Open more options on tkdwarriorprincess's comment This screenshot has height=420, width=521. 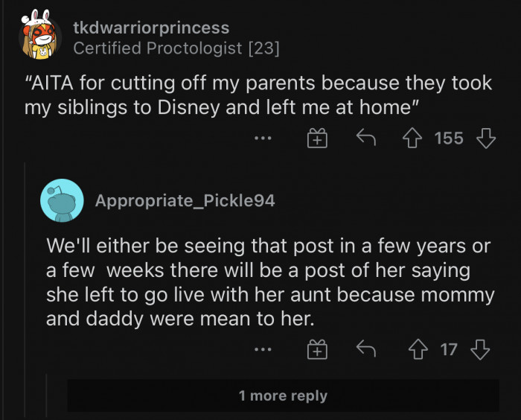[x=263, y=138]
